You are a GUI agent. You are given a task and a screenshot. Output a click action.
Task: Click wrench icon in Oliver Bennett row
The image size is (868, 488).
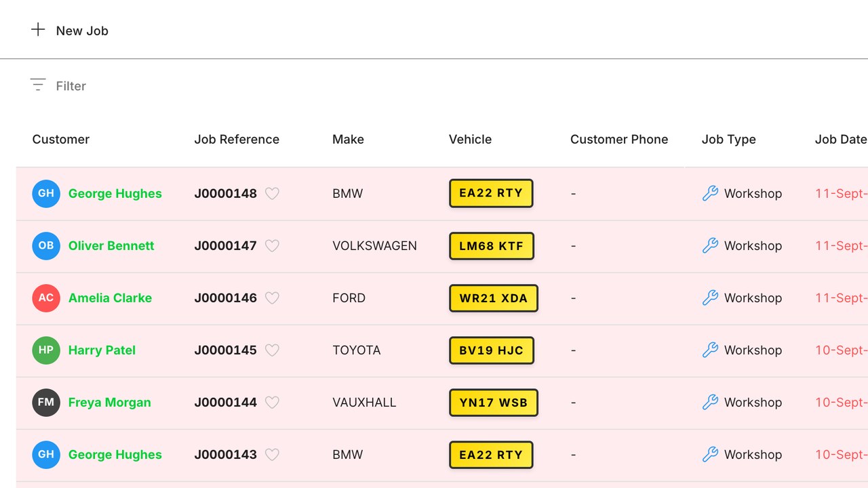coord(710,245)
